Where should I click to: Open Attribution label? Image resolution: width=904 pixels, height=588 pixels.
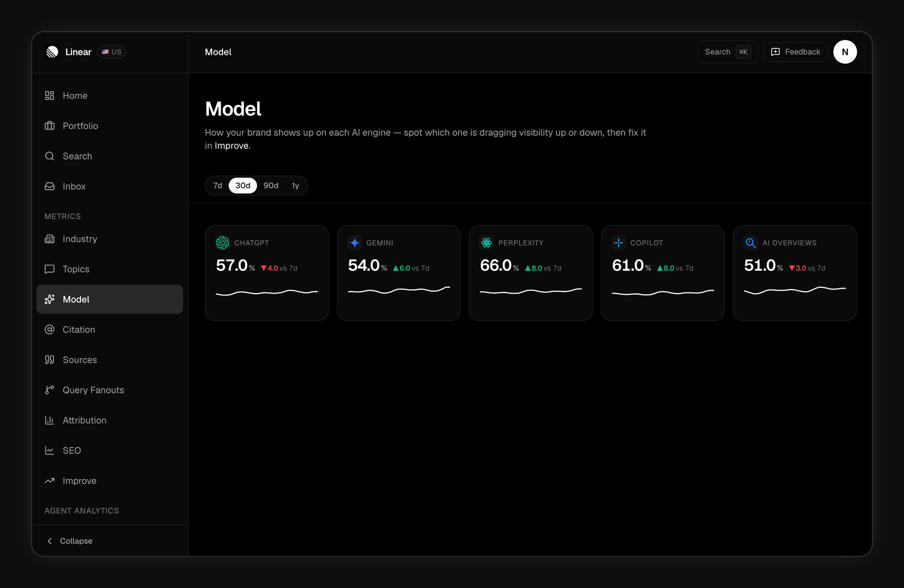click(x=84, y=420)
